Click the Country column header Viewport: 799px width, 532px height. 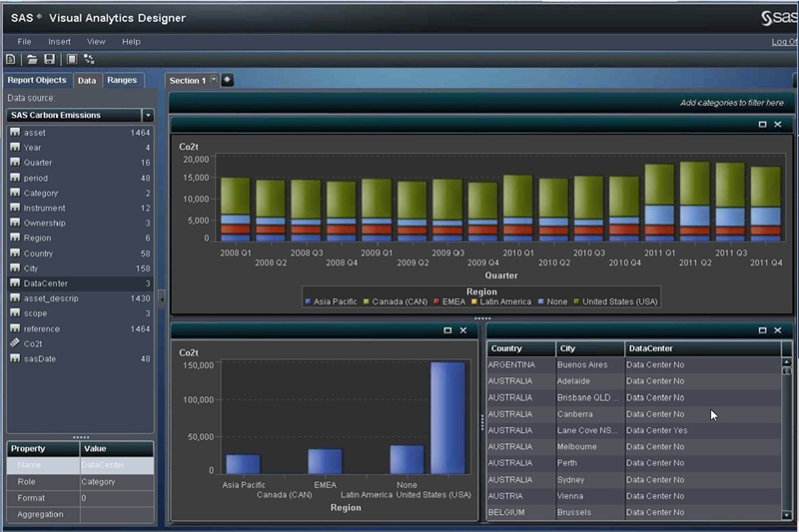(520, 348)
